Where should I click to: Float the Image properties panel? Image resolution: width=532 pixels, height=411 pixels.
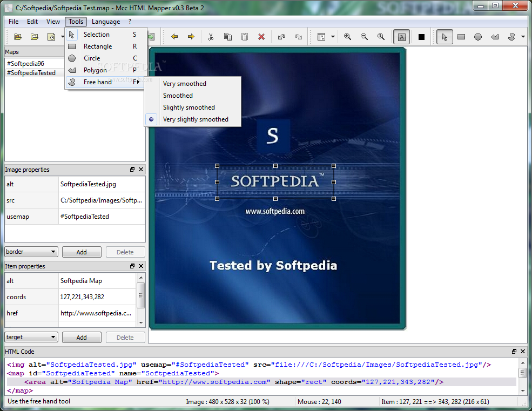pos(132,170)
